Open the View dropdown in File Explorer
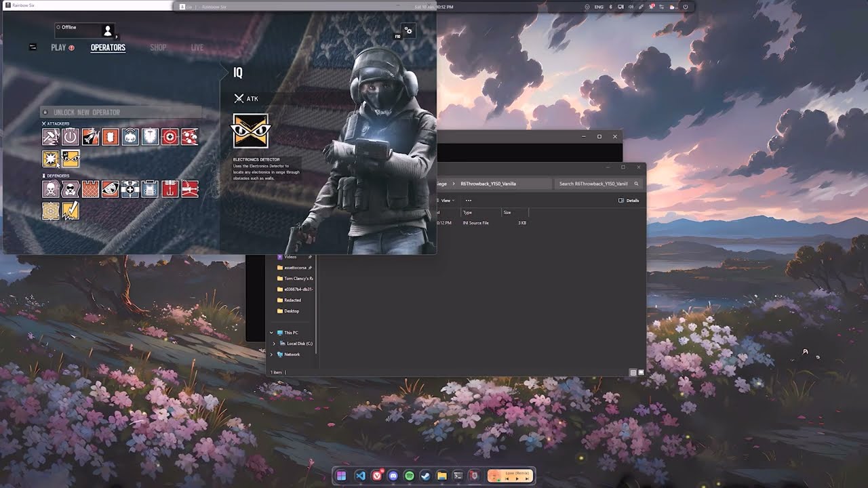Viewport: 868px width, 488px height. (446, 201)
